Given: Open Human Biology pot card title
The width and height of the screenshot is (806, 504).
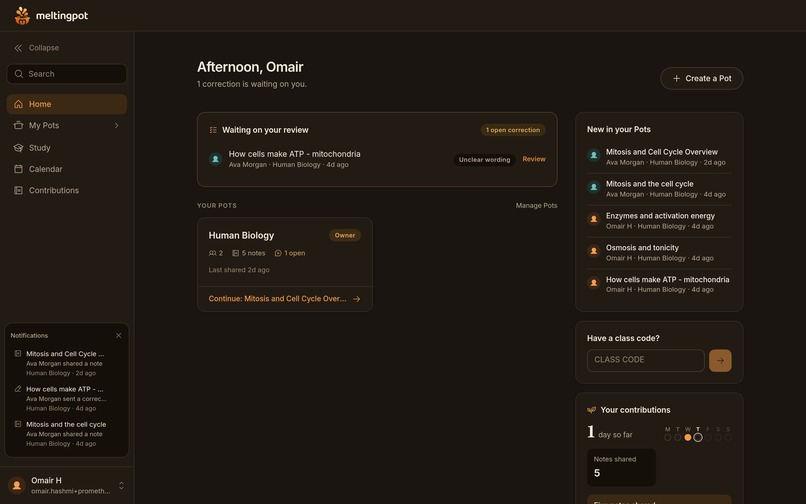Looking at the screenshot, I should pyautogui.click(x=241, y=236).
